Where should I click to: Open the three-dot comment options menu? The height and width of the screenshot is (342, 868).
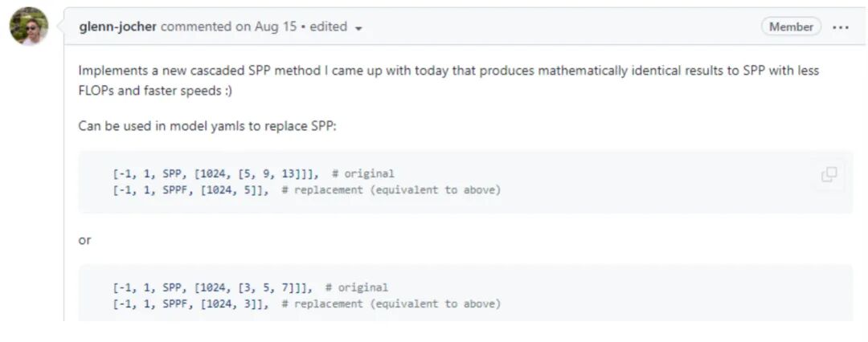click(841, 26)
